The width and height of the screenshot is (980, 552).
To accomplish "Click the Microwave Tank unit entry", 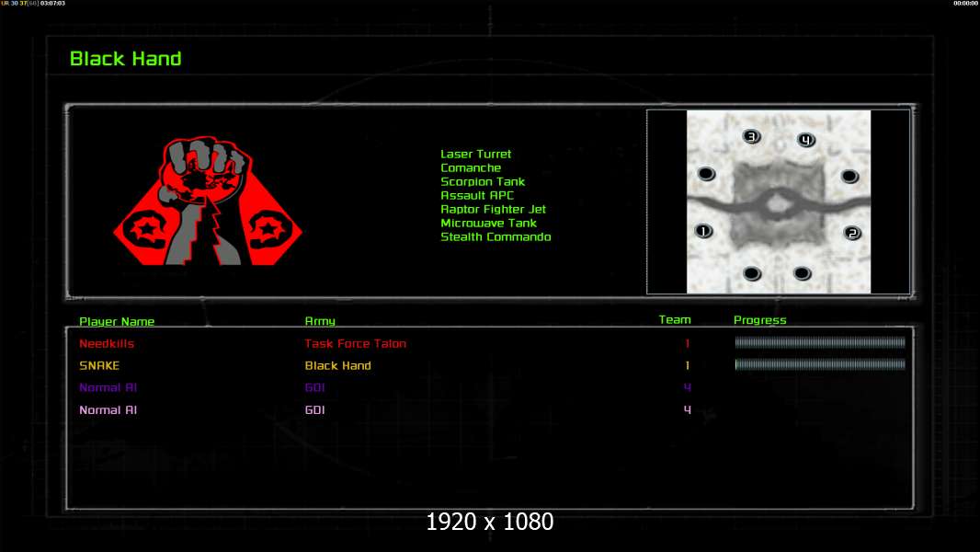I will tap(488, 223).
